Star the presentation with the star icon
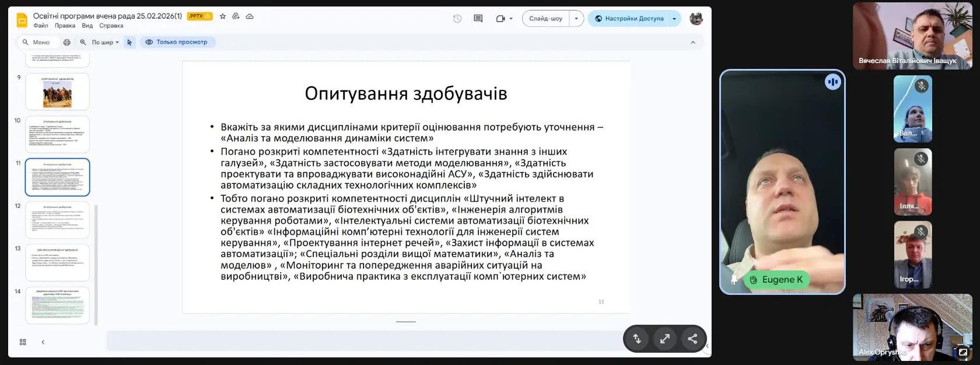 [x=223, y=16]
